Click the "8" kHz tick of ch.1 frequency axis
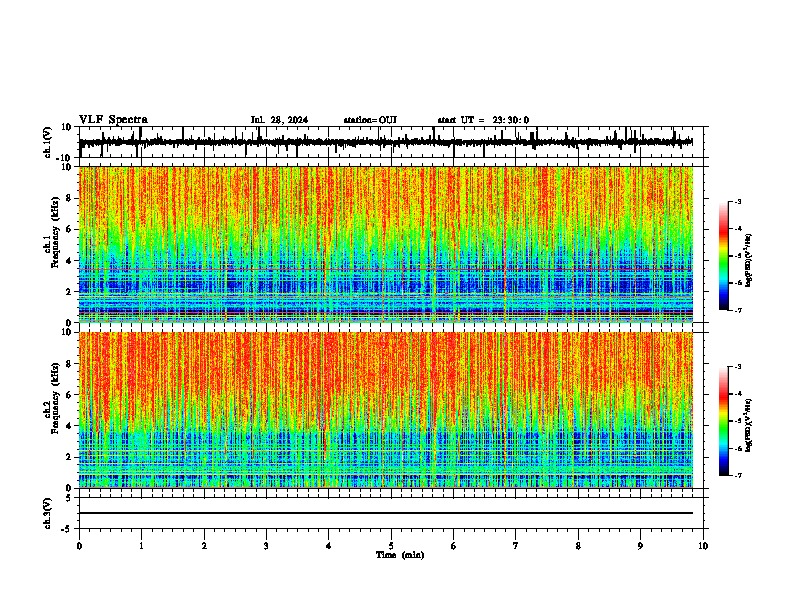Screen dimensions: 792x612 [x=69, y=198]
